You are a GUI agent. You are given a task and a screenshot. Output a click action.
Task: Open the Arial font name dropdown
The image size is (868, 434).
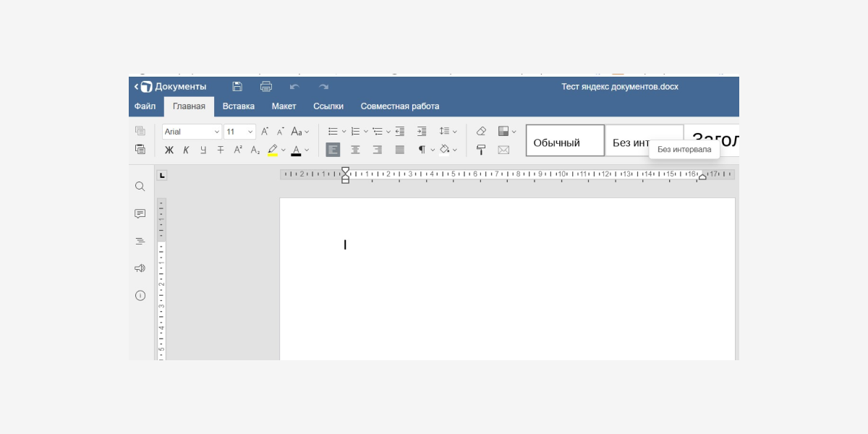point(192,132)
